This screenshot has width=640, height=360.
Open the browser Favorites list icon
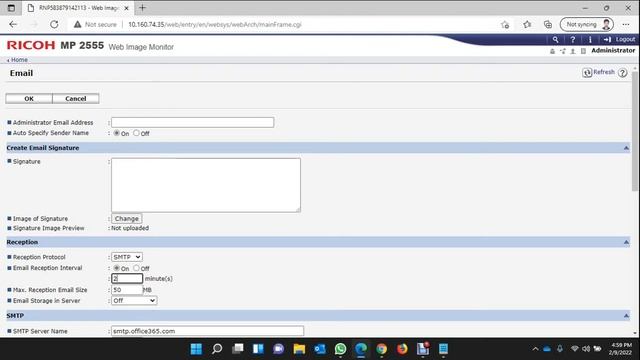click(x=527, y=24)
